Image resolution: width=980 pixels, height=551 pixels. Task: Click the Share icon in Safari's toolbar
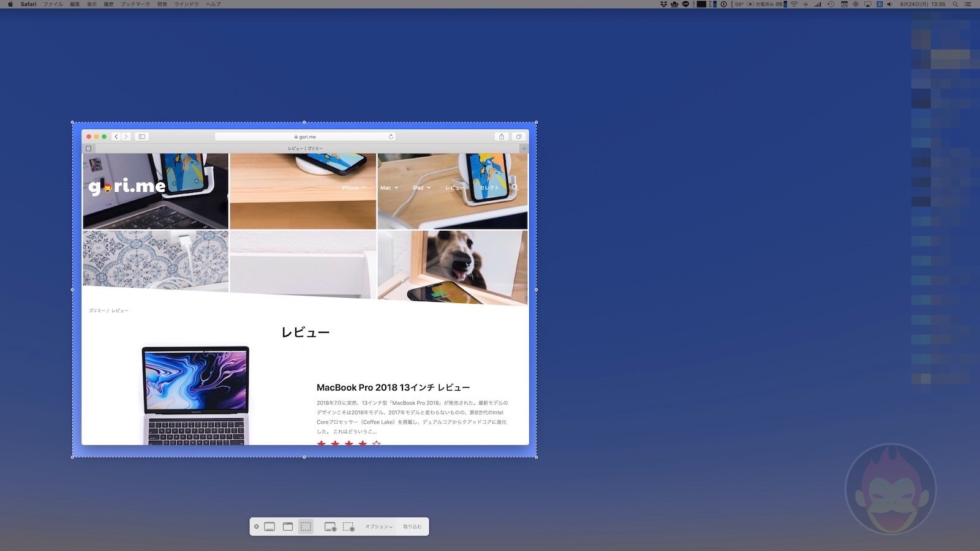click(502, 137)
